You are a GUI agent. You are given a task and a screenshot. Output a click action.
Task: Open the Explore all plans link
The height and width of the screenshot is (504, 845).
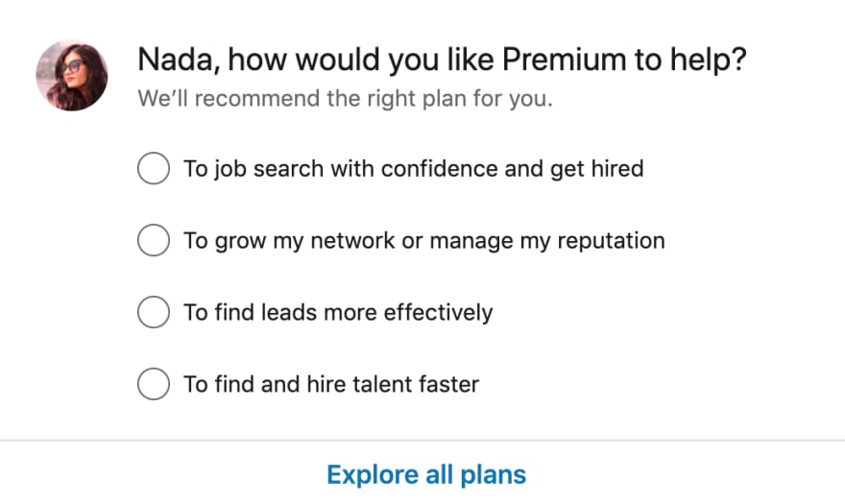click(426, 475)
